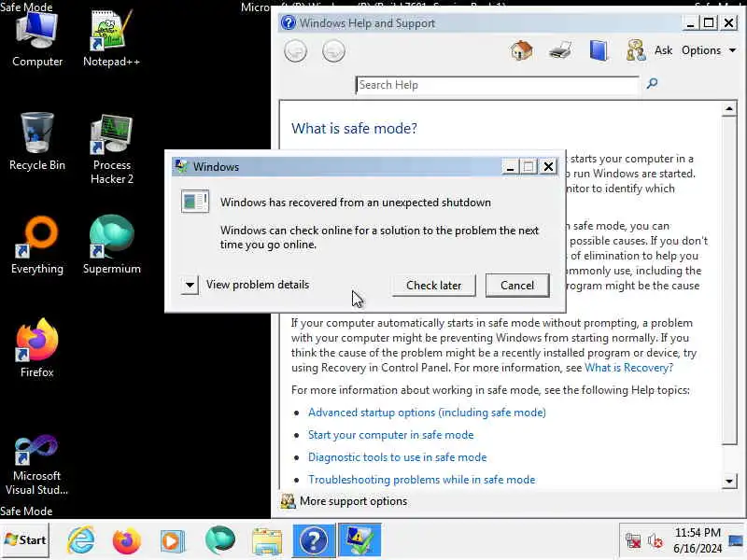The height and width of the screenshot is (560, 747).
Task: Select the Supermium desktop shortcut
Action: [111, 245]
